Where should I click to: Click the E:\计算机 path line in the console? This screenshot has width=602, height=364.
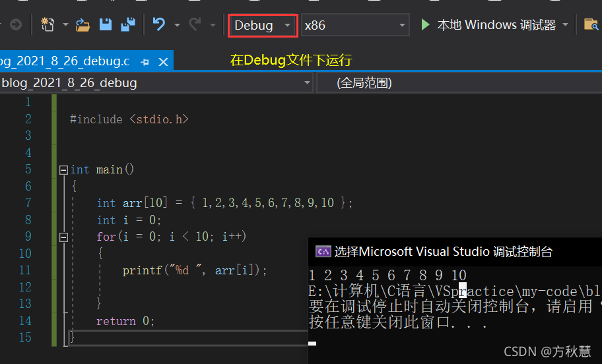455,291
